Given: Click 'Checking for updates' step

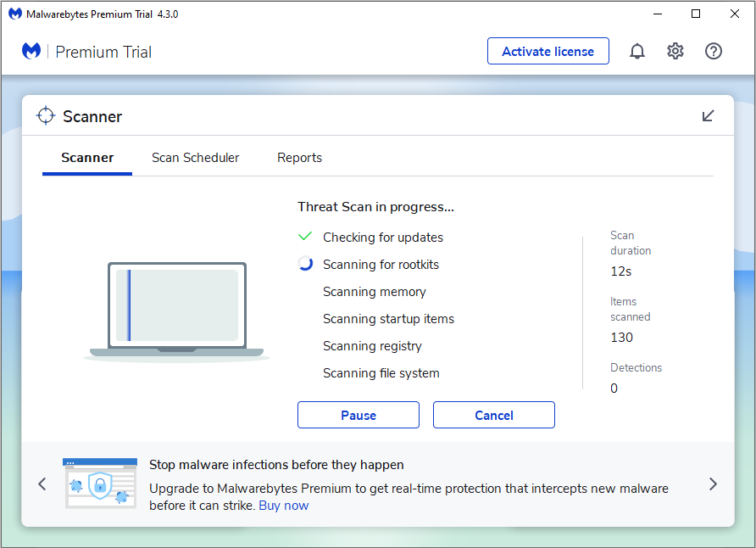Looking at the screenshot, I should pyautogui.click(x=383, y=238).
